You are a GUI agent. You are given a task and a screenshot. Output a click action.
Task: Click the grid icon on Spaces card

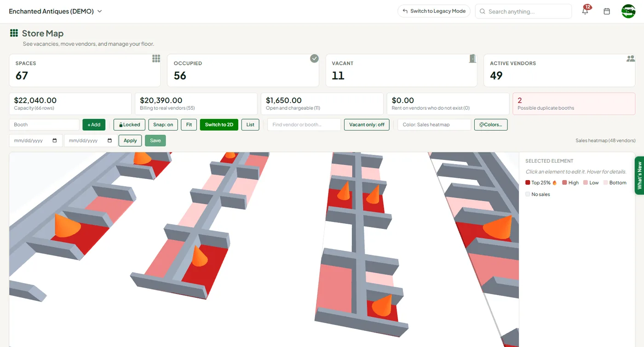click(156, 58)
